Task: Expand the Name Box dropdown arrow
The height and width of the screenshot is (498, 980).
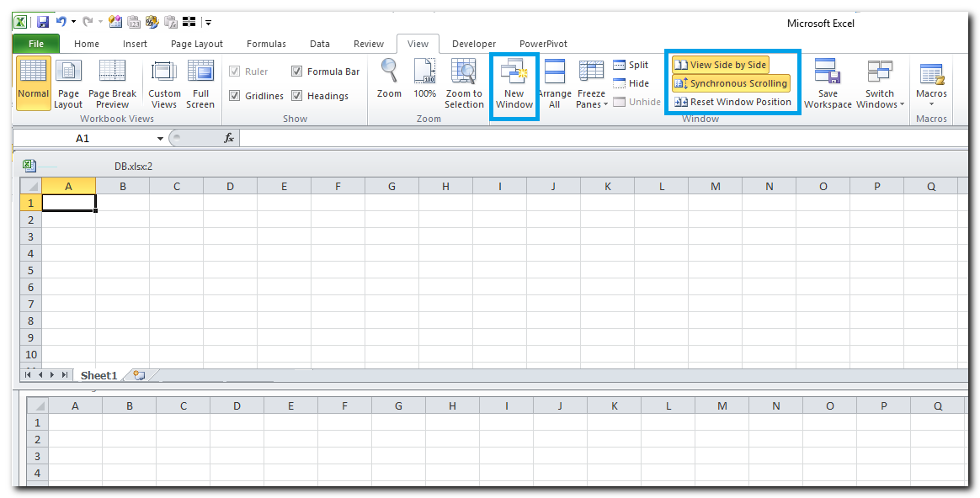Action: coord(160,138)
